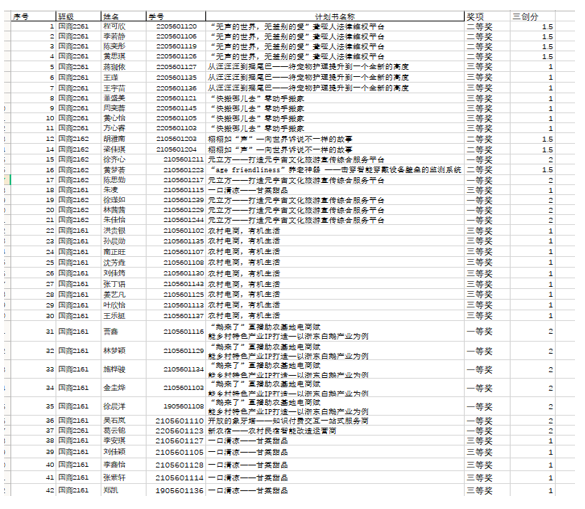Select the 姓名 column header cell
This screenshot has height=509, width=585.
coord(123,16)
